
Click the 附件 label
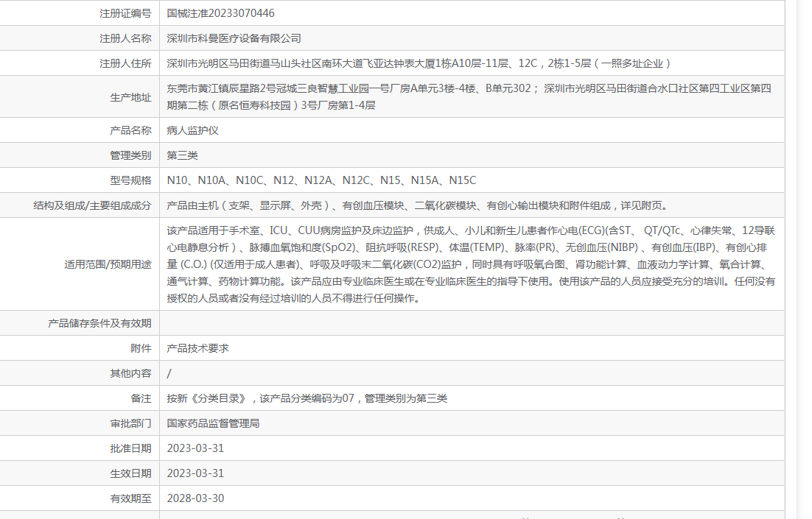pos(141,348)
